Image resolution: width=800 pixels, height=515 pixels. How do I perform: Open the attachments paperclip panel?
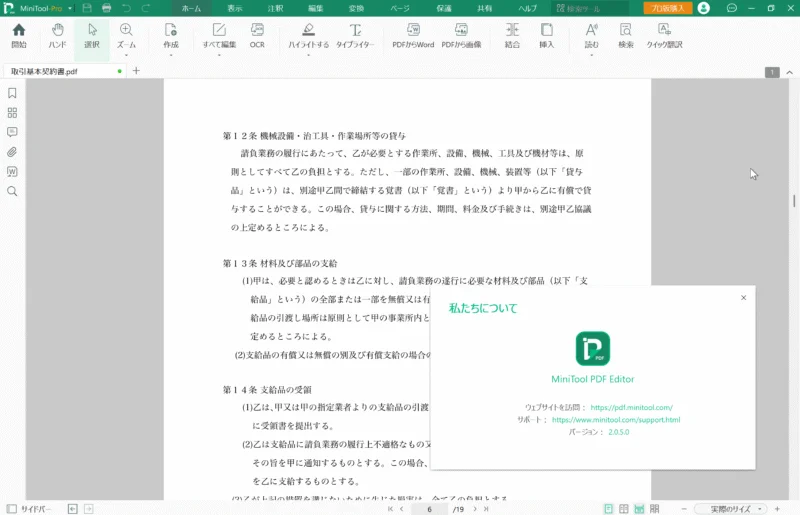pyautogui.click(x=12, y=152)
